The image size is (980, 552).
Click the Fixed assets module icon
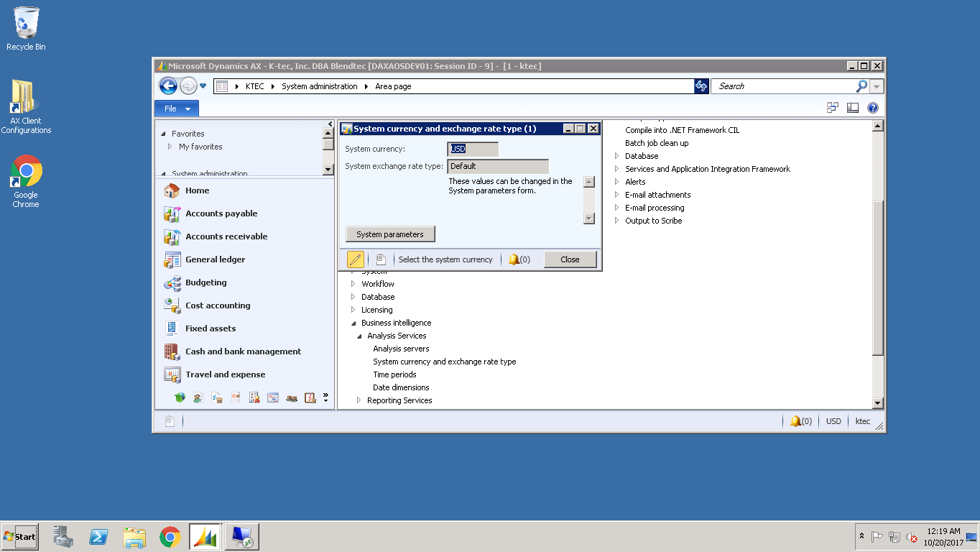[x=172, y=328]
